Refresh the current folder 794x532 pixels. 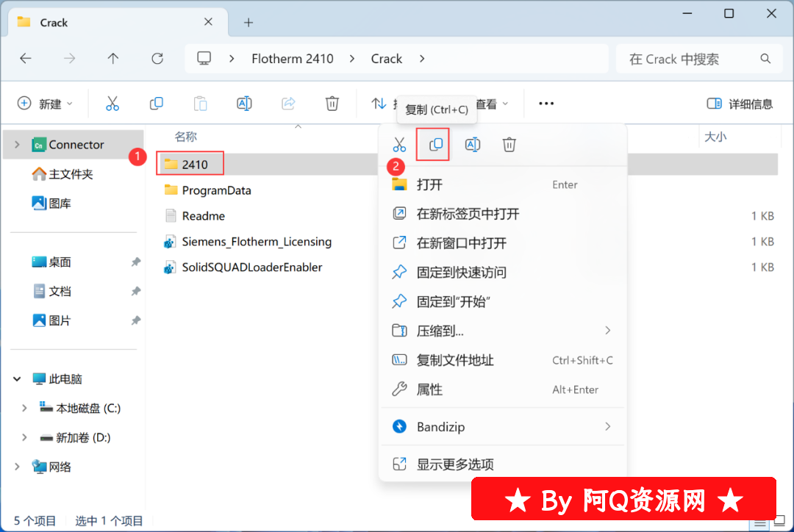(157, 59)
